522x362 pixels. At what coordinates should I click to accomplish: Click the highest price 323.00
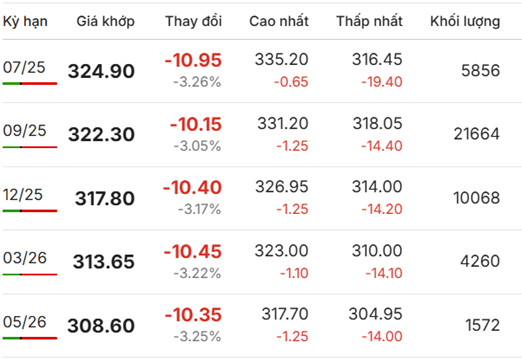coord(282,251)
